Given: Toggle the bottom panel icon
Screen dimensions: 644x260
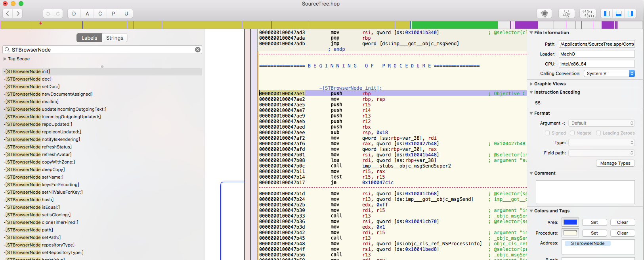Looking at the screenshot, I should 618,13.
